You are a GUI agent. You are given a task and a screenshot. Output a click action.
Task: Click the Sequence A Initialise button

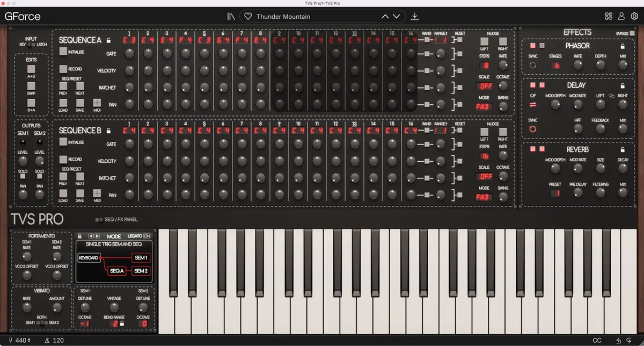(x=63, y=52)
